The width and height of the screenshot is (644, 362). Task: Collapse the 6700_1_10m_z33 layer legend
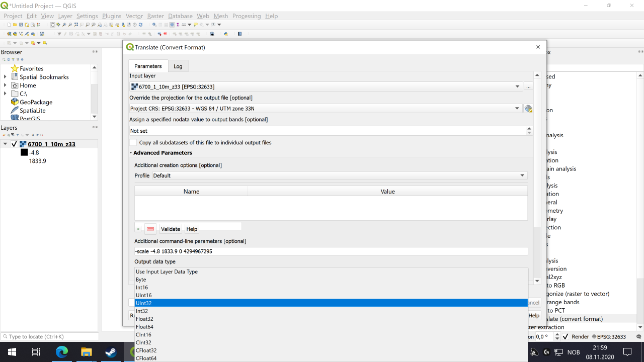click(5, 144)
